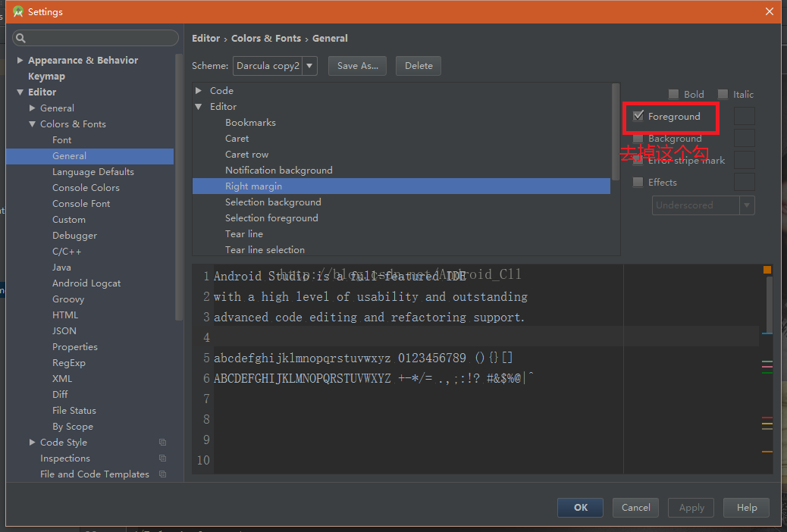Image resolution: width=787 pixels, height=532 pixels.
Task: Click the sidebar tree vertical scrollbar
Action: (179, 186)
